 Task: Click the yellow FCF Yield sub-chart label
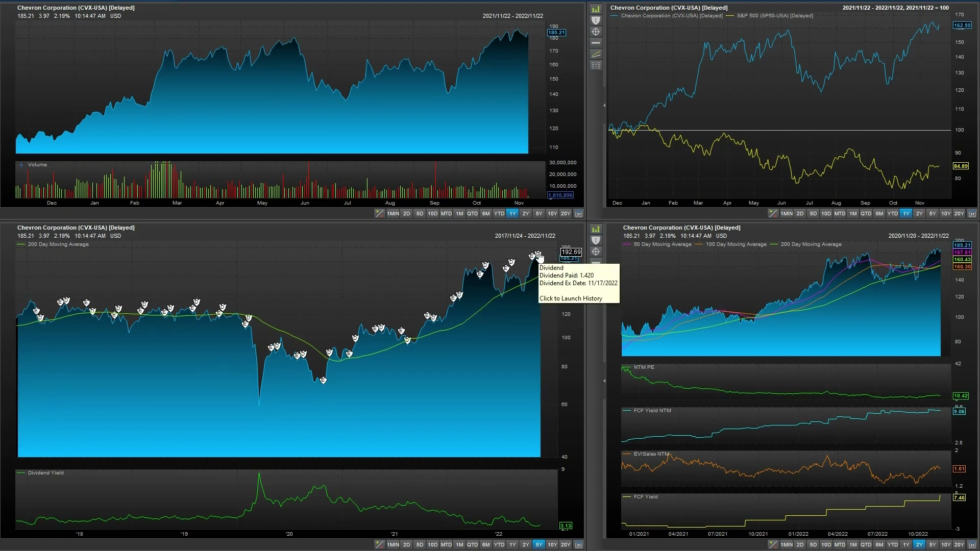pos(646,497)
